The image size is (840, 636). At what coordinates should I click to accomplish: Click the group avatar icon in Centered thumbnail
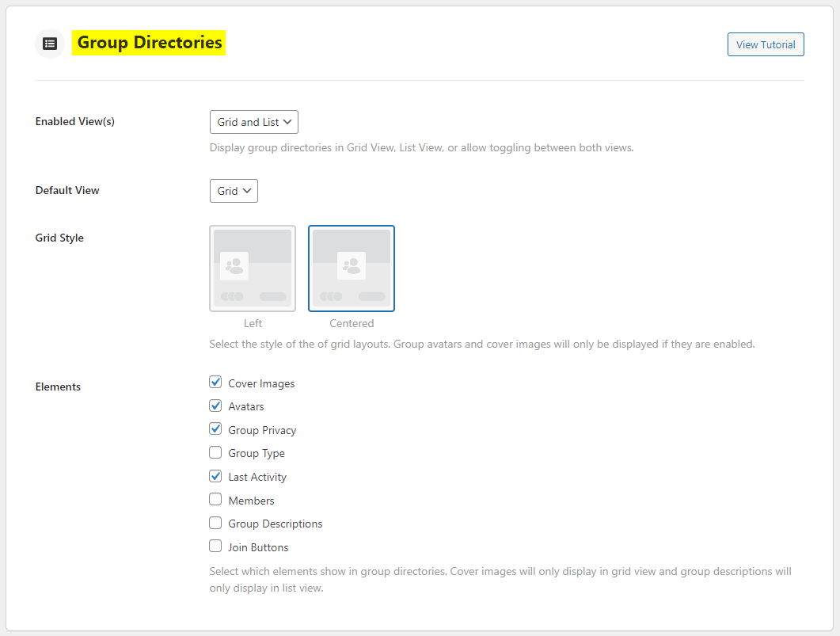point(352,266)
